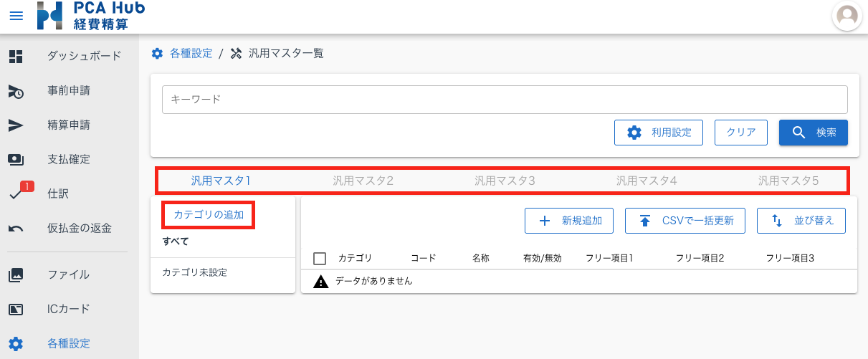Click CSVで一括更新 button
Viewport: 868px width, 359px height.
(685, 221)
